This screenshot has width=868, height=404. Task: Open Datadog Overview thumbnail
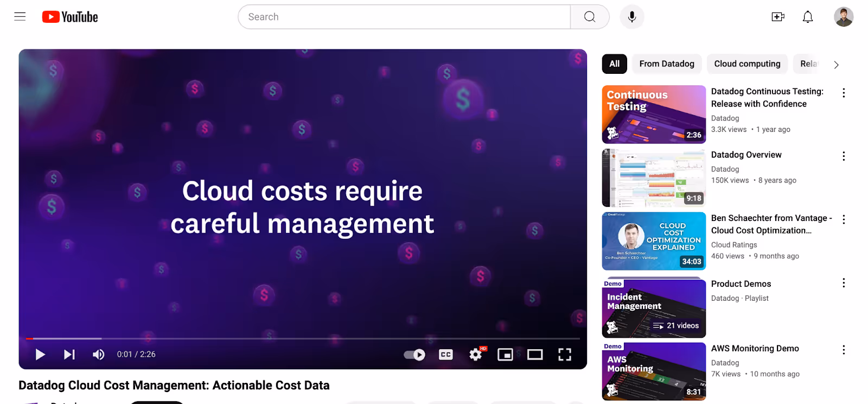pos(654,178)
